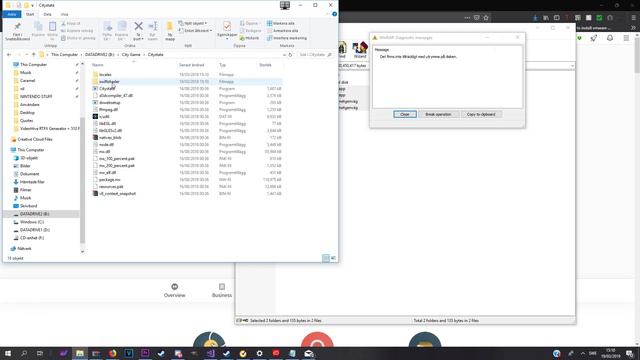
Task: Click the address bar refresh icon
Action: pyautogui.click(x=290, y=55)
